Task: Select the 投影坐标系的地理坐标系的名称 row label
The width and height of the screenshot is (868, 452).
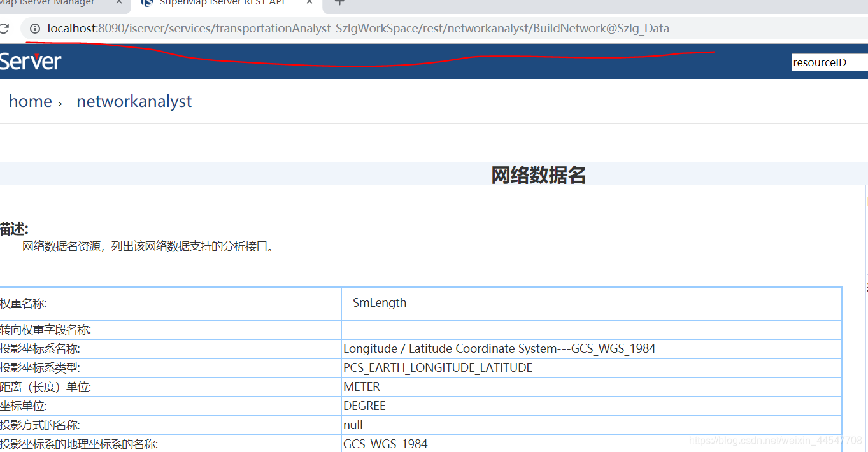Action: click(79, 444)
